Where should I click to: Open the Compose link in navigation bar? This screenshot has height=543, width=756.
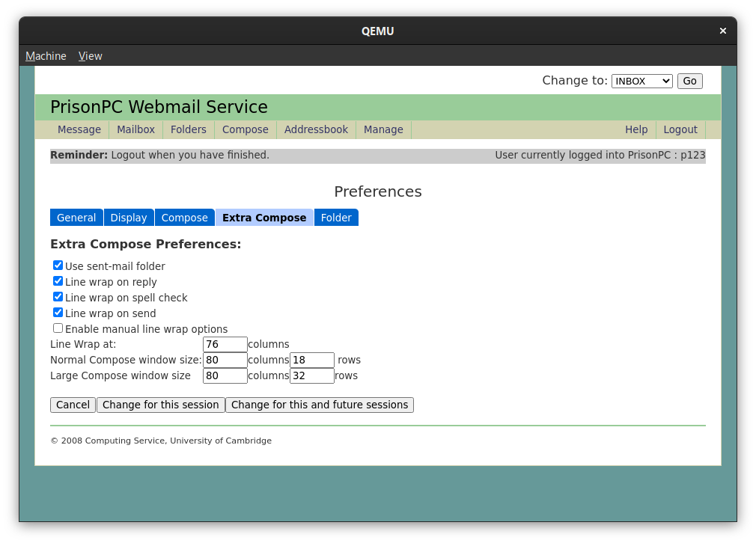[x=246, y=129]
